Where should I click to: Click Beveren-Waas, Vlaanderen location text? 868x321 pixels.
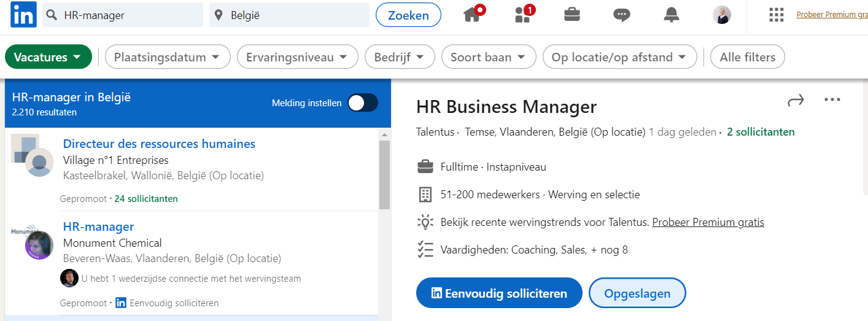172,258
